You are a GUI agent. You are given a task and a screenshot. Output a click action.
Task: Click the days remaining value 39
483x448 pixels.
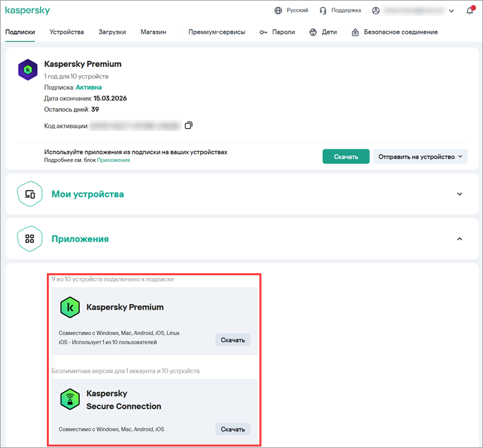(x=95, y=109)
